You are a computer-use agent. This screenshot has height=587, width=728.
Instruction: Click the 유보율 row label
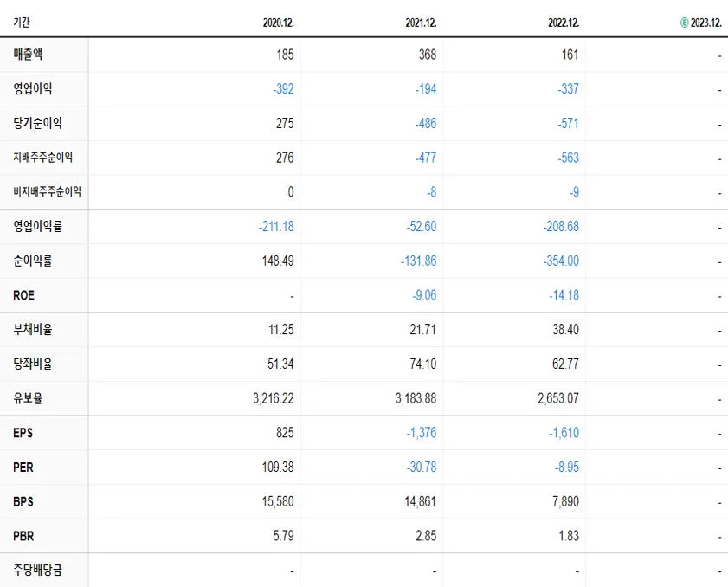(x=28, y=398)
